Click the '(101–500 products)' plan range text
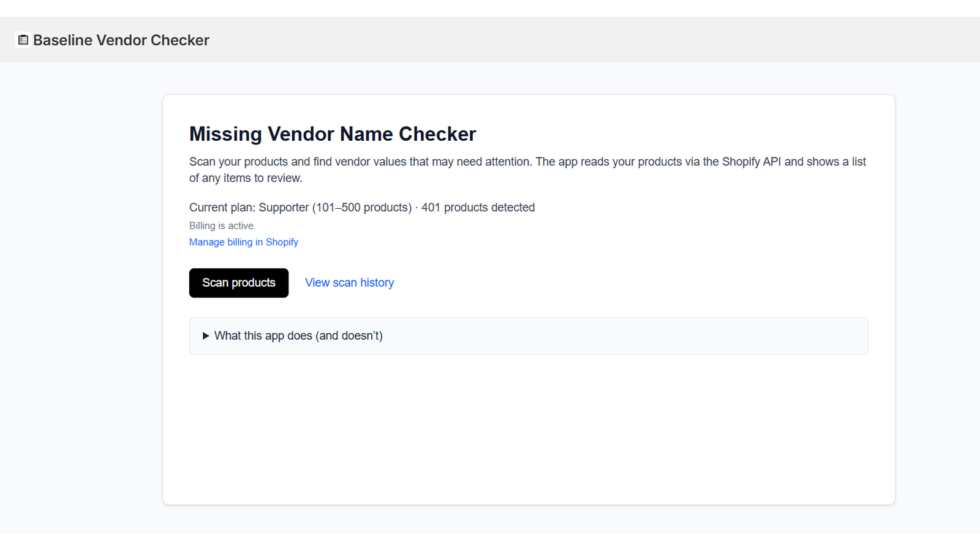Screen dimensions: 980x551 [x=362, y=208]
